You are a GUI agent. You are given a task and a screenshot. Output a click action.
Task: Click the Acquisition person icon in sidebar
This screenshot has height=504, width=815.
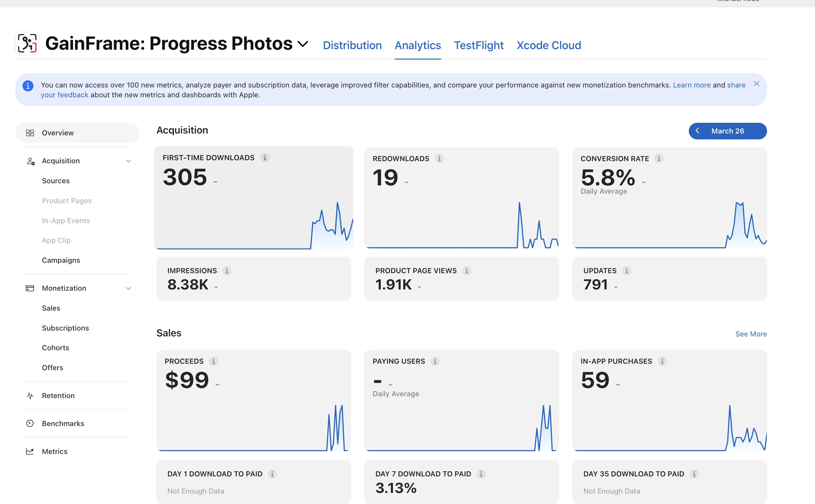pos(30,161)
